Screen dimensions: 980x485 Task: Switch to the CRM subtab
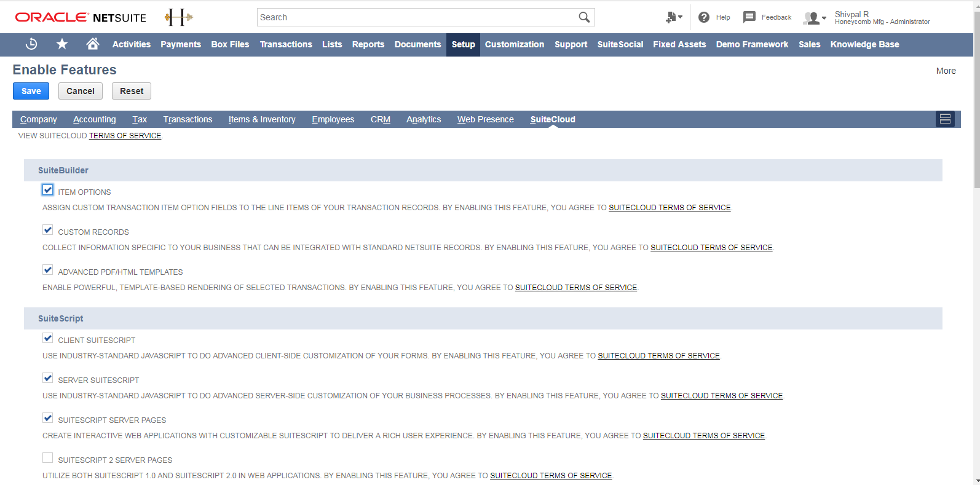pyautogui.click(x=381, y=119)
